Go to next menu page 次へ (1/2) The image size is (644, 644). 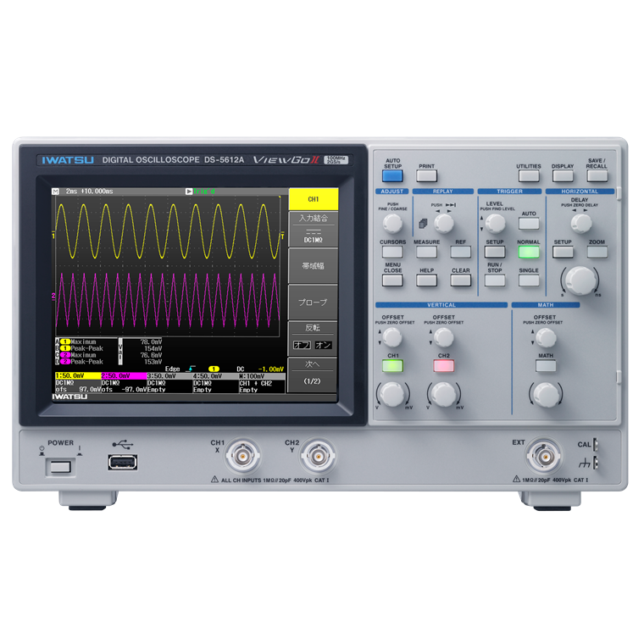click(x=313, y=374)
